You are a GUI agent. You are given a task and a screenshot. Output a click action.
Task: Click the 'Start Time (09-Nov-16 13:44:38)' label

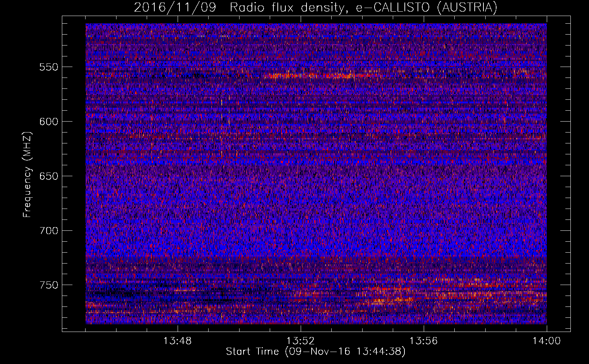pyautogui.click(x=316, y=352)
